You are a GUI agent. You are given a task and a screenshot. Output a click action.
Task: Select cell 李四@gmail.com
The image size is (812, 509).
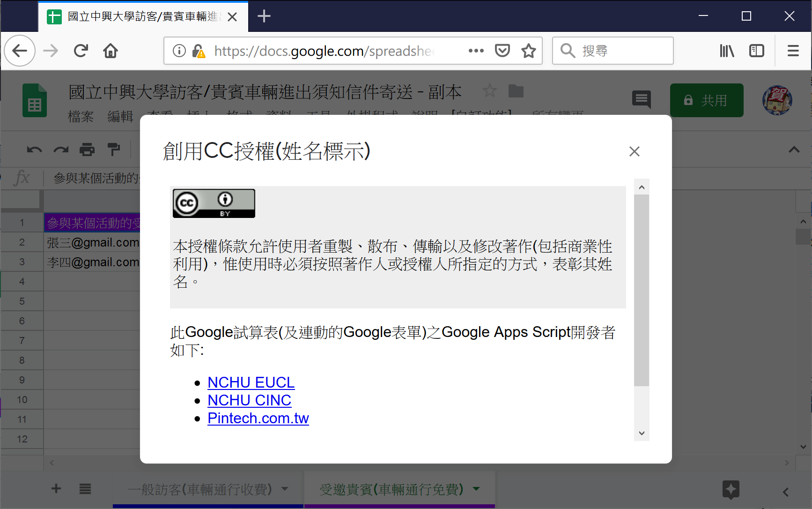(x=92, y=262)
